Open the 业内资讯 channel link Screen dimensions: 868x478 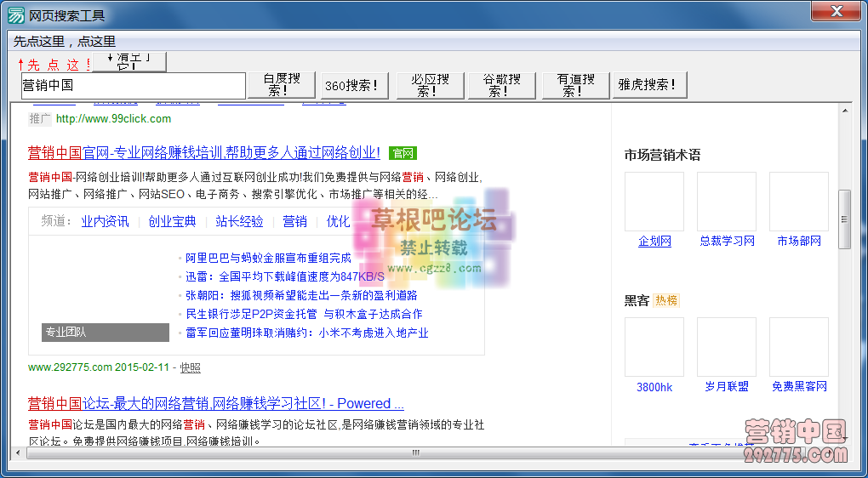click(x=105, y=222)
